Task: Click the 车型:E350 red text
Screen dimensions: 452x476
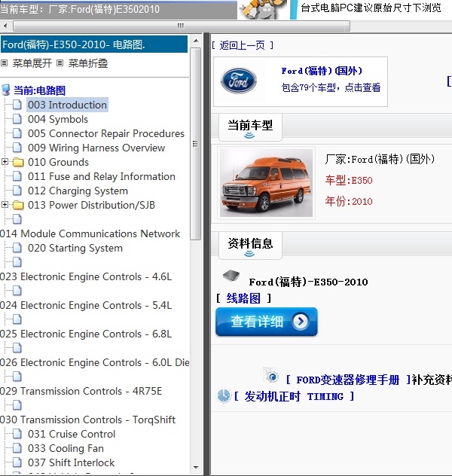Action: (349, 180)
